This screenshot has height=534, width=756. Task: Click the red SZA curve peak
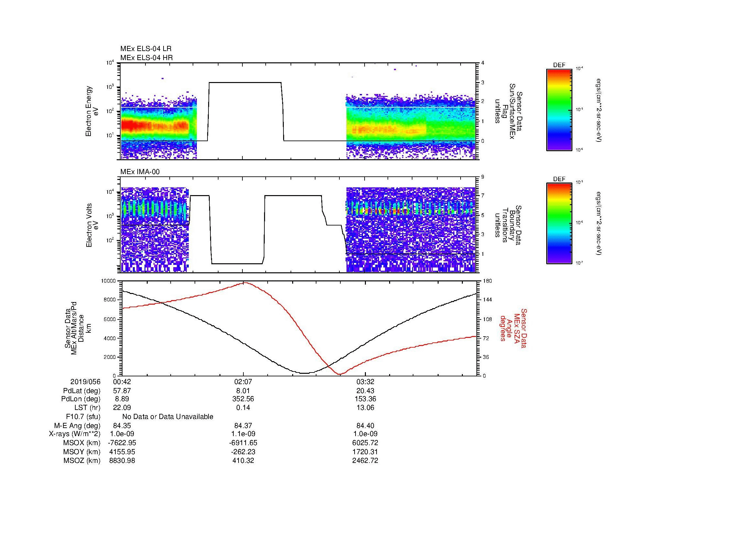point(245,282)
